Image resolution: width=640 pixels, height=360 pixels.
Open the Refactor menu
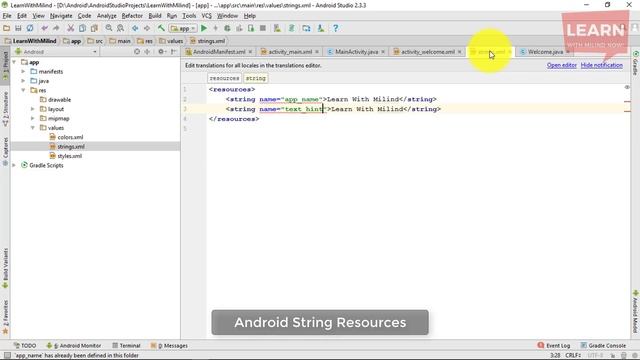132,16
